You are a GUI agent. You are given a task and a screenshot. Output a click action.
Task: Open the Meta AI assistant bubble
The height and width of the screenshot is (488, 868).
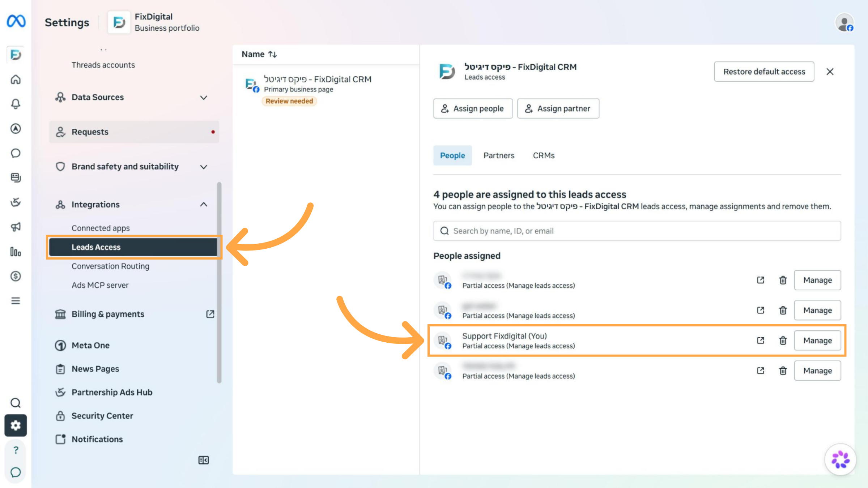pos(841,460)
